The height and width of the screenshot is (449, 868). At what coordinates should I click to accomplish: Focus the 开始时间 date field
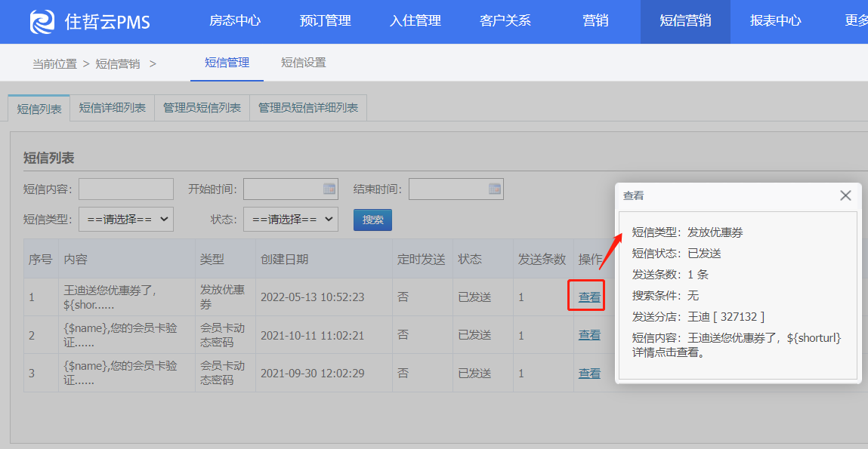click(x=291, y=189)
